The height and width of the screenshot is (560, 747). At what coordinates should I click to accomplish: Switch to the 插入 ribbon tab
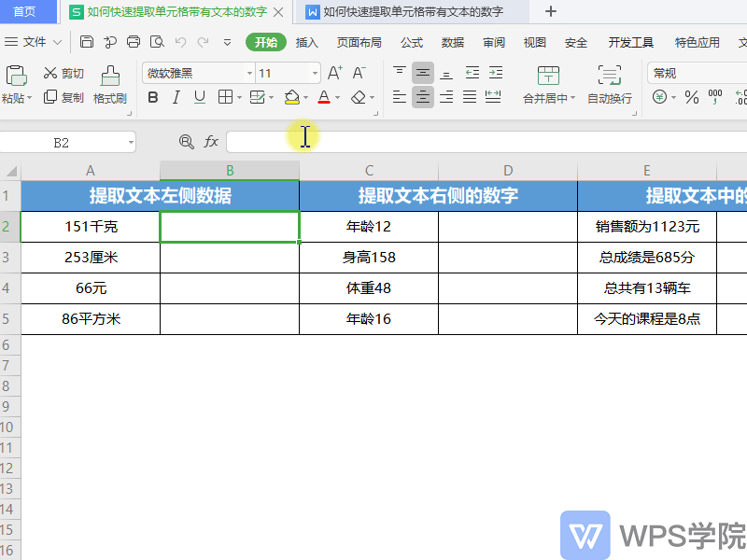(307, 42)
